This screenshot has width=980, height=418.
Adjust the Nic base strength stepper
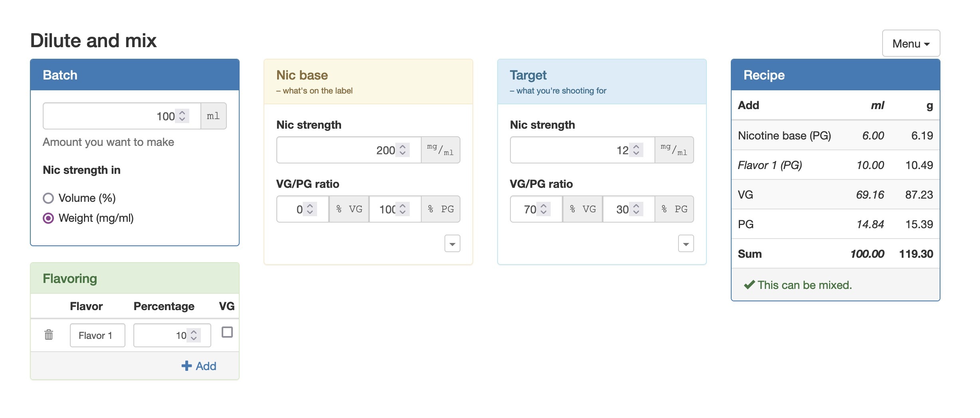(403, 150)
